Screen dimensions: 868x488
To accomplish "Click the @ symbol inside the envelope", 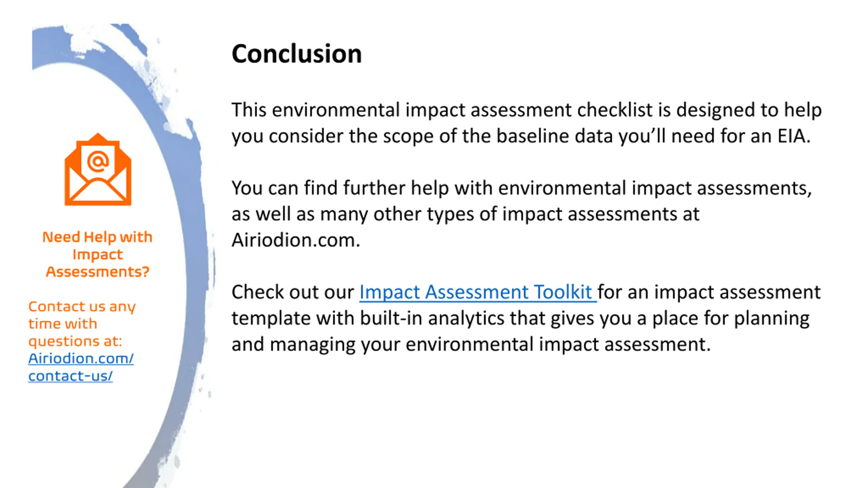I will pyautogui.click(x=98, y=161).
